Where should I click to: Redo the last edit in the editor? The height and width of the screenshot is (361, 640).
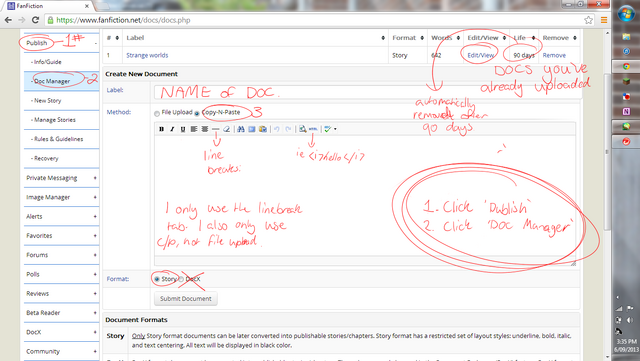pos(288,129)
